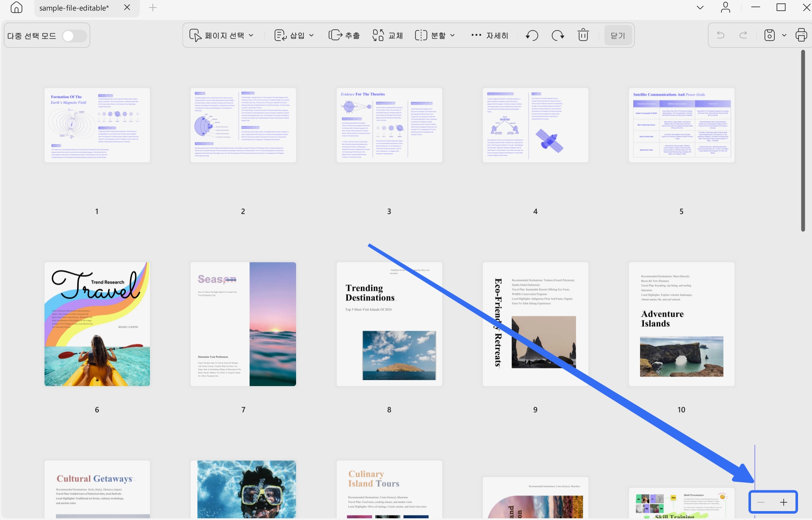Viewport: 812px width, 520px height.
Task: Select page 4 thumbnail with satellite
Action: coord(535,125)
